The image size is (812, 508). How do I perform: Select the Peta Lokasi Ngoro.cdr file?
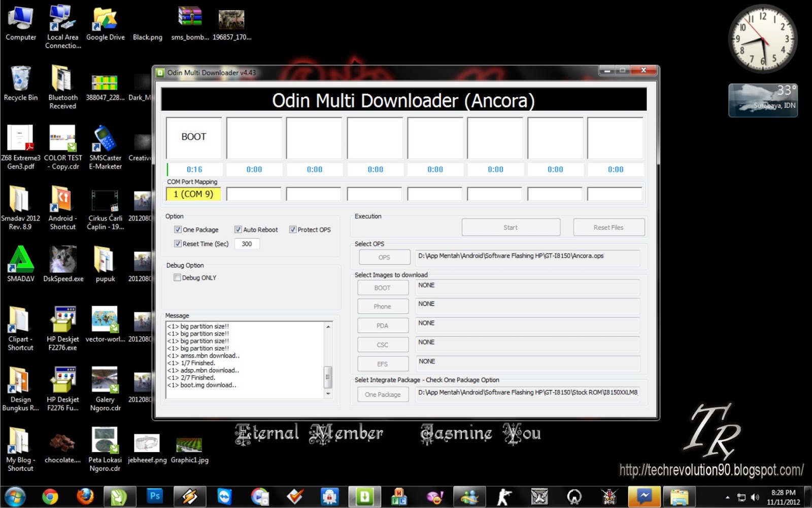pos(105,450)
